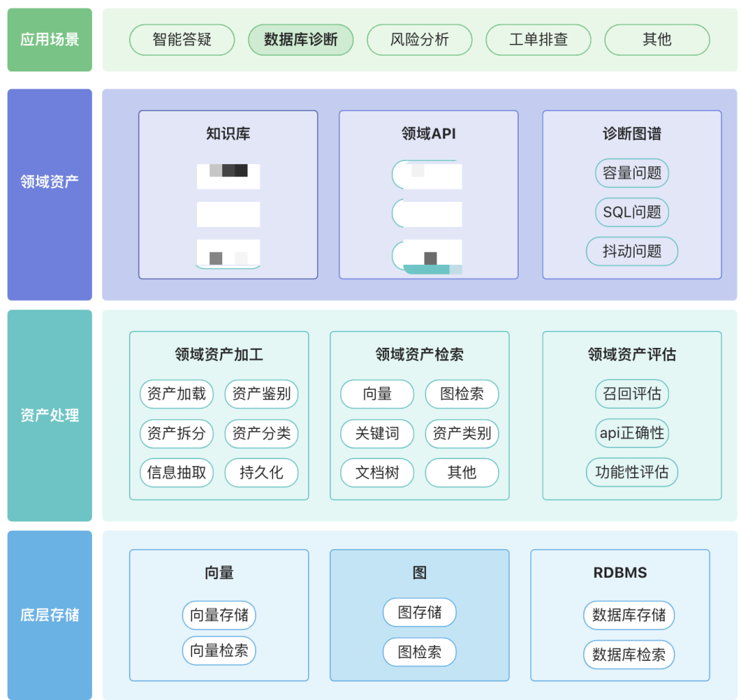Open 数据库检索 under RDBMS

tap(629, 655)
